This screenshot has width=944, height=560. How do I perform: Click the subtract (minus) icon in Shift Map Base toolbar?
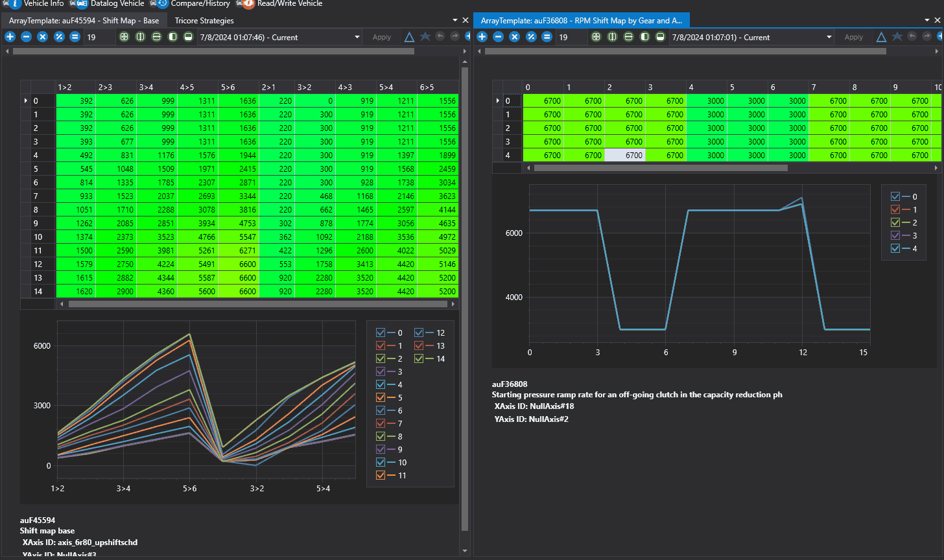pos(26,37)
